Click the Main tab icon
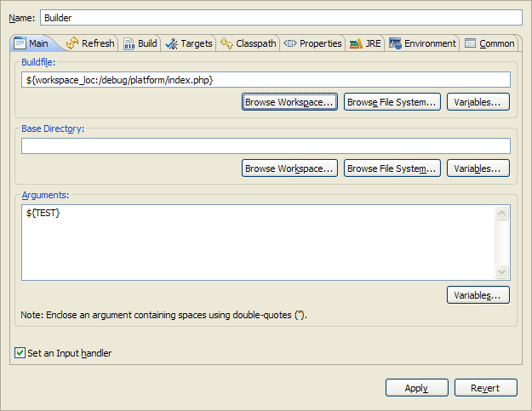This screenshot has width=532, height=411. pos(20,43)
